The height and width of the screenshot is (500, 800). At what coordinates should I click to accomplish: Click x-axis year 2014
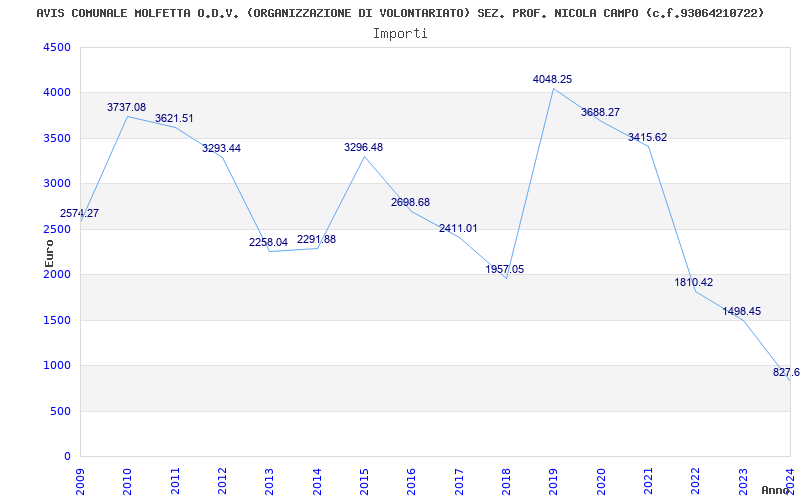[x=317, y=480]
